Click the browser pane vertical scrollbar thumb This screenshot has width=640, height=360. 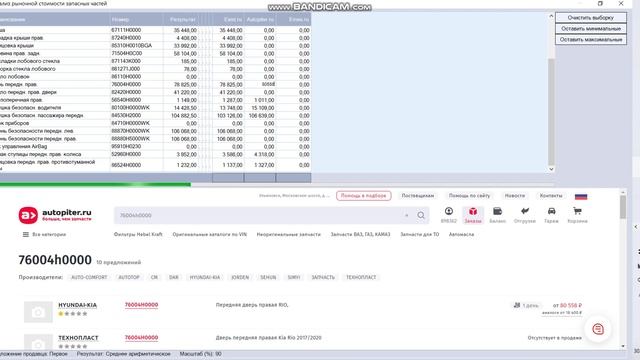click(x=622, y=207)
